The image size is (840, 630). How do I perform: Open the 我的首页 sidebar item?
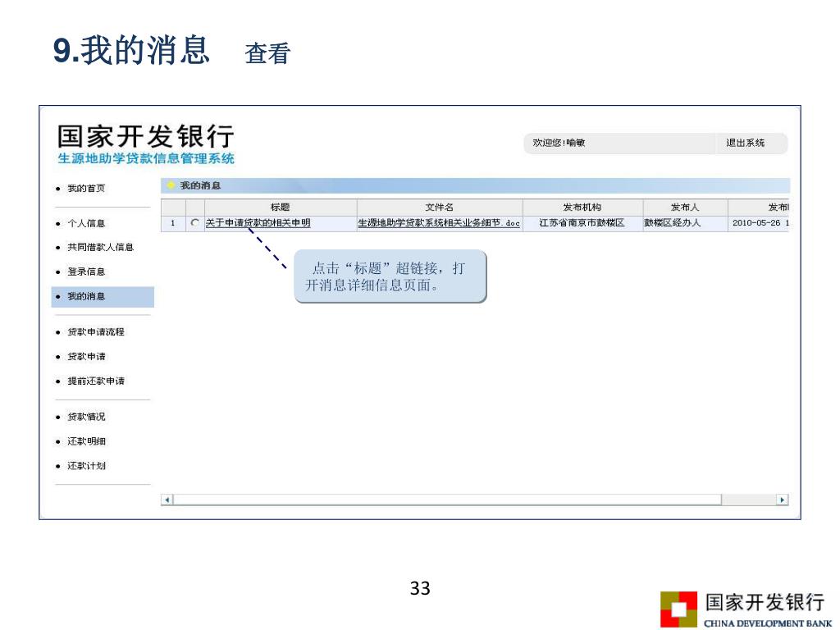click(85, 189)
